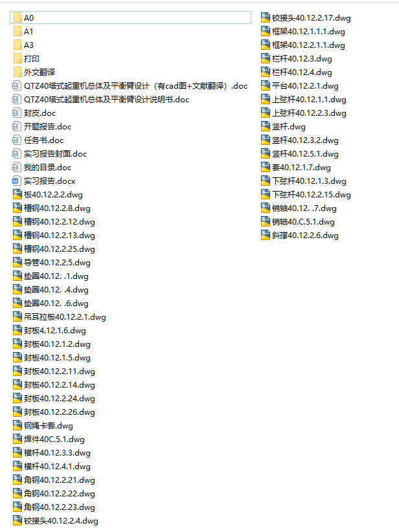Select the A0 folder icon
The width and height of the screenshot is (399, 532).
pos(17,17)
